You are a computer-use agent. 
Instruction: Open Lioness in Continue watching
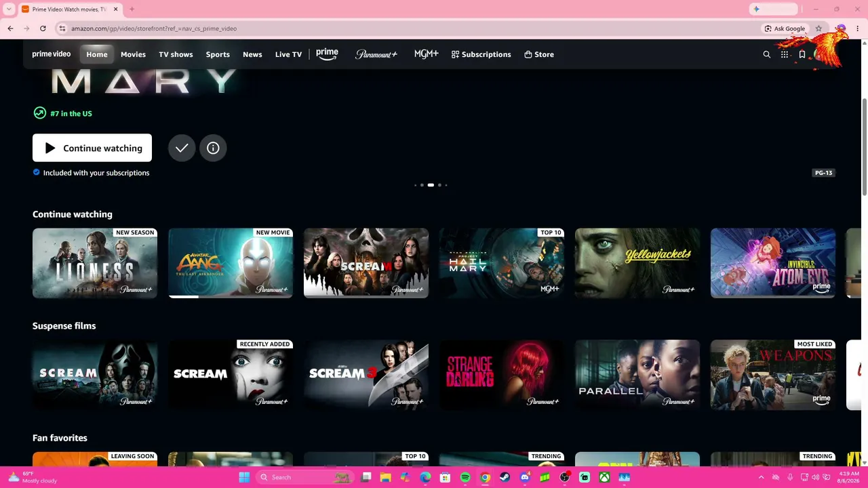pos(95,263)
